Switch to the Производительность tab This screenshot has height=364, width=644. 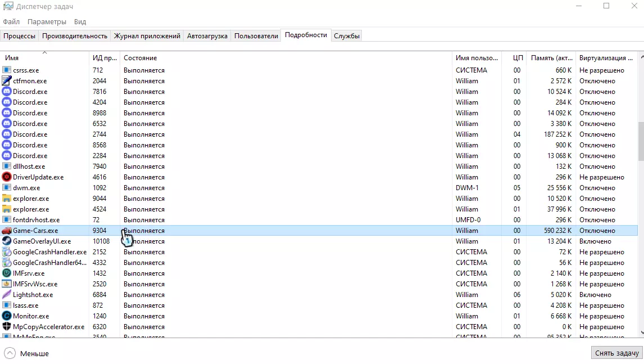[x=75, y=36]
